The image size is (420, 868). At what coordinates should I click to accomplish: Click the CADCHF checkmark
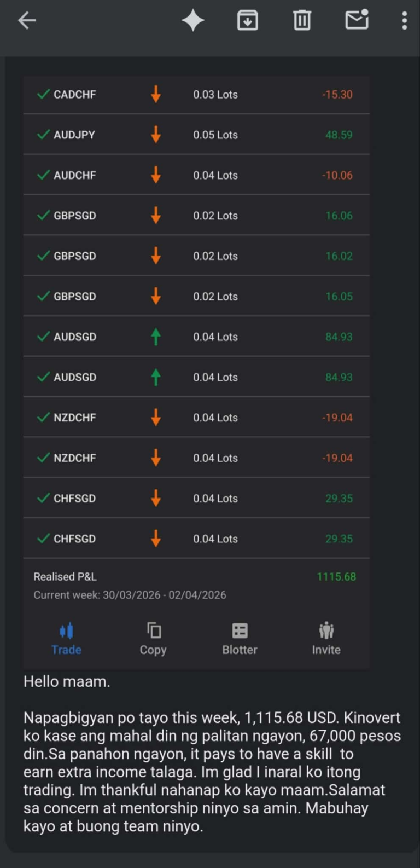click(x=43, y=94)
